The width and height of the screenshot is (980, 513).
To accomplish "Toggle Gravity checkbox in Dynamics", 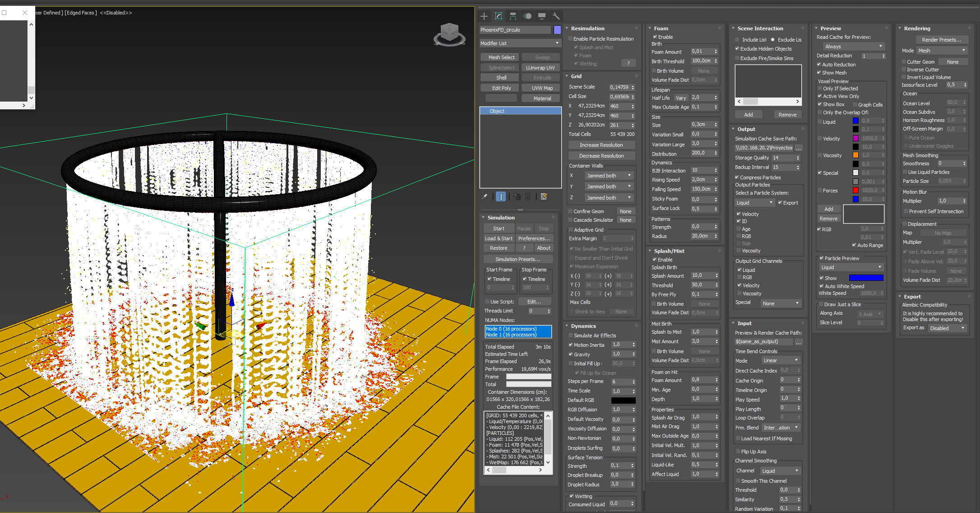I will click(x=571, y=354).
